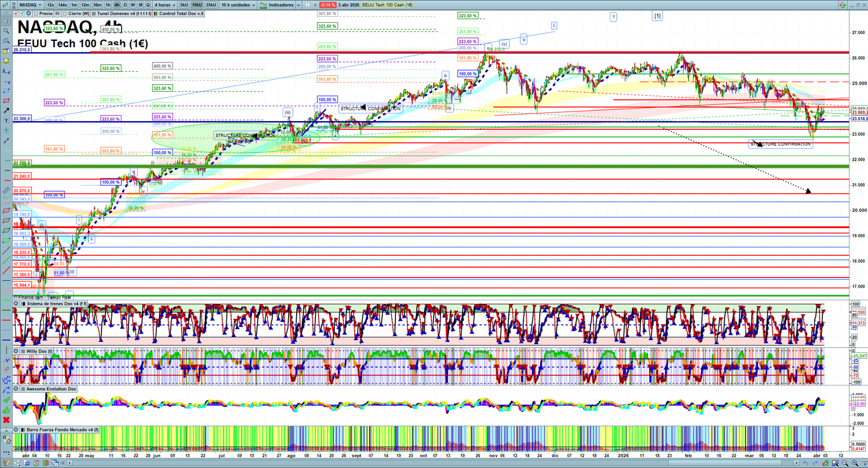Choose the boxed T text tool
868x468 pixels.
[6, 121]
